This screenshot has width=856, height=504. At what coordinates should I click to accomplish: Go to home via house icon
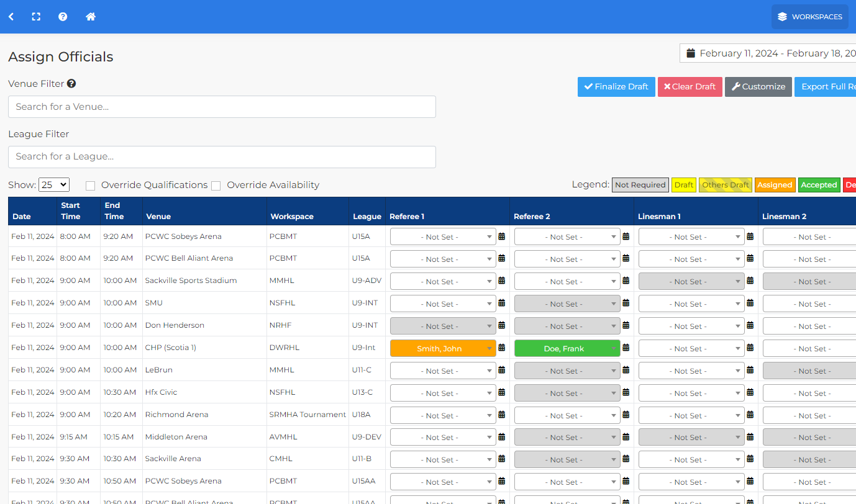pyautogui.click(x=91, y=17)
